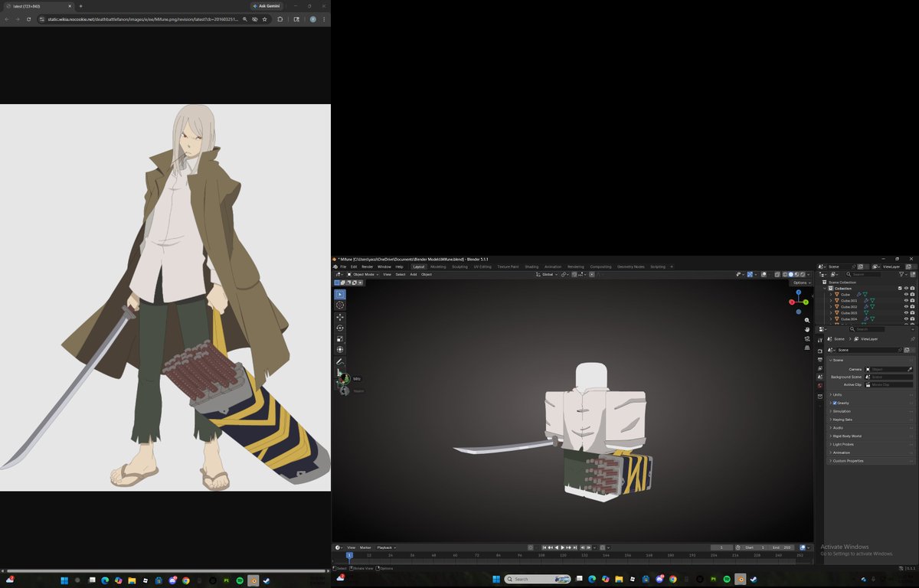Screen dimensions: 919x588
Task: Open the Output properties tab
Action: point(820,360)
